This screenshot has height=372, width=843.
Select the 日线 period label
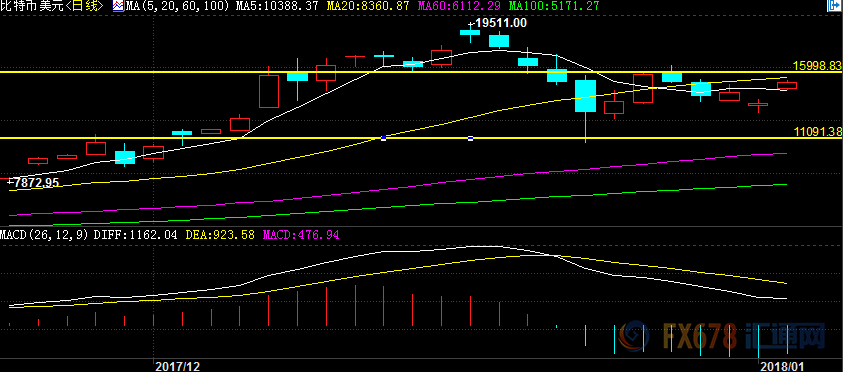click(84, 6)
